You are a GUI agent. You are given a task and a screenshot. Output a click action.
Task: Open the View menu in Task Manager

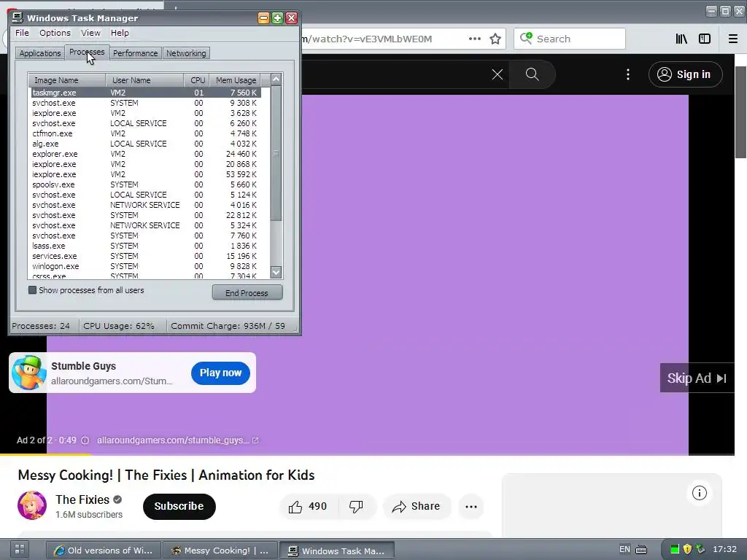pyautogui.click(x=90, y=33)
